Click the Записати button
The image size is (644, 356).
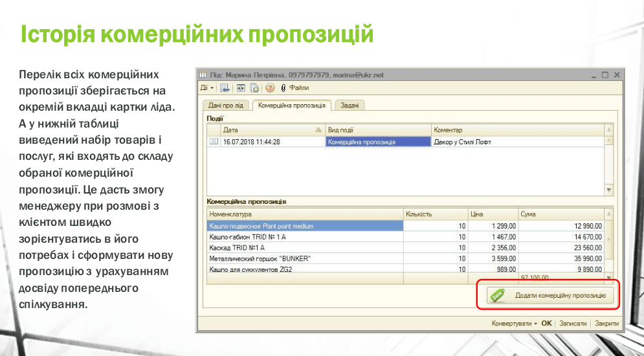coord(572,324)
